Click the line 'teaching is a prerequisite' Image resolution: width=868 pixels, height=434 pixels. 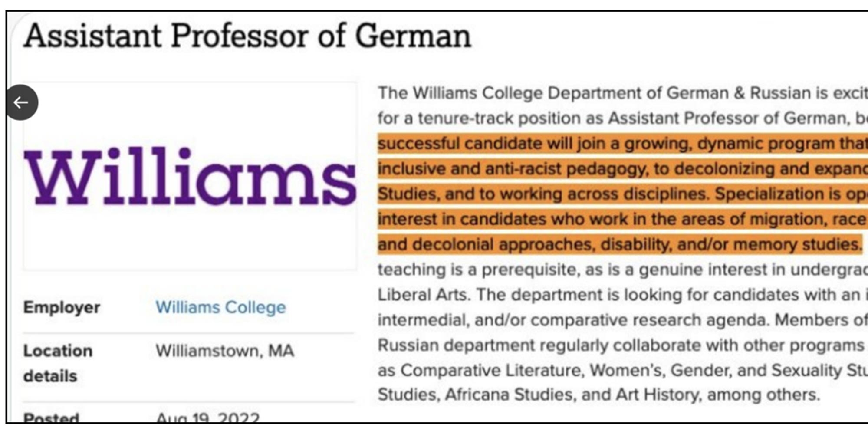click(623, 270)
